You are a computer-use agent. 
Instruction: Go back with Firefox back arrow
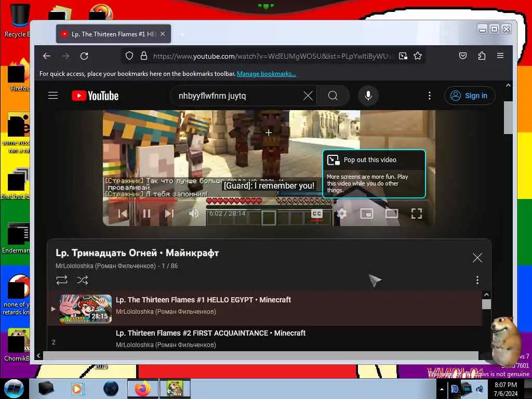coord(47,56)
